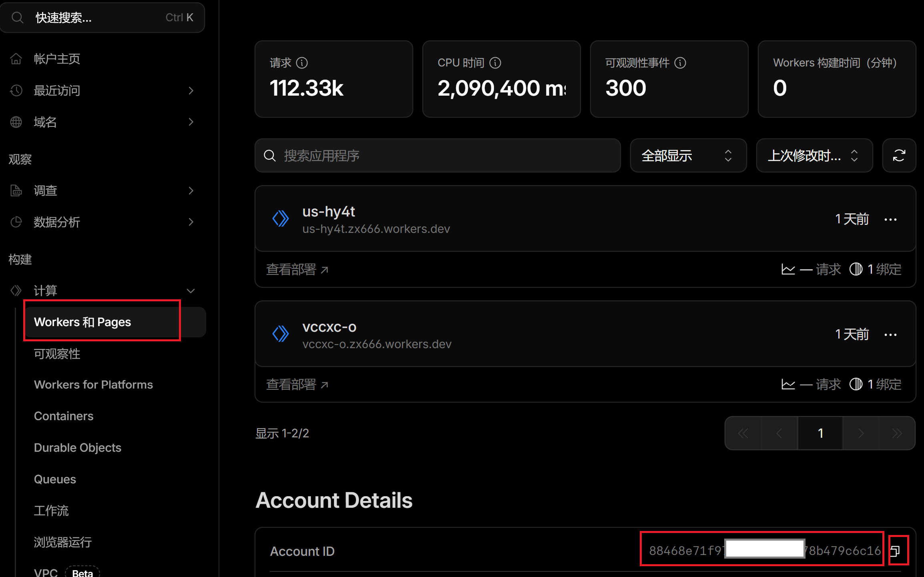
Task: Click the 1 天前 timestamp on us-hy4t
Action: pyautogui.click(x=852, y=219)
